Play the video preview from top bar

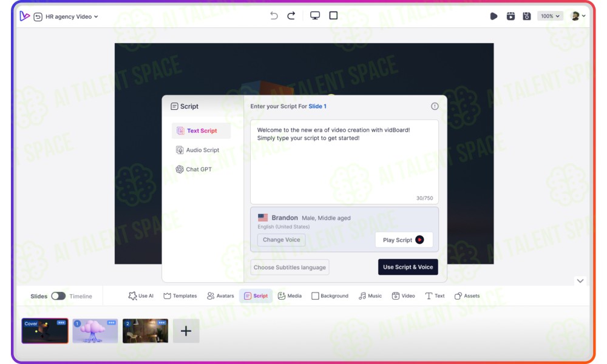[x=493, y=16]
